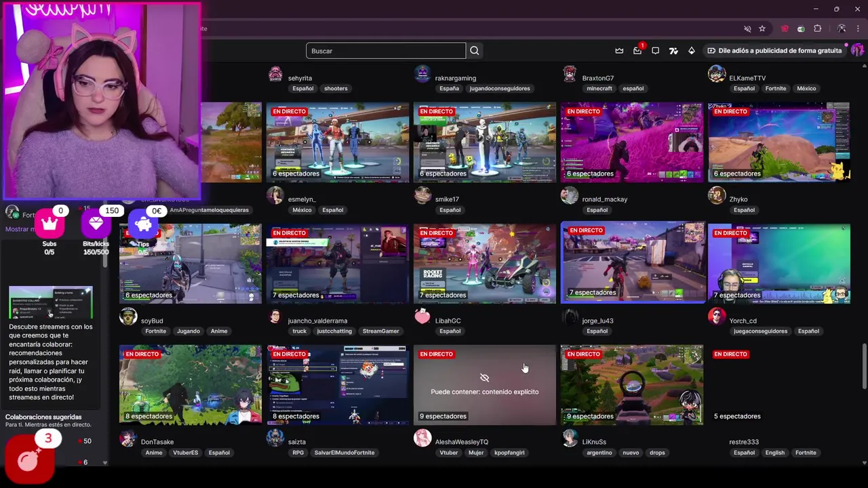
Task: Open LibahGC Rocket Racing stream thumbnail
Action: 485,264
